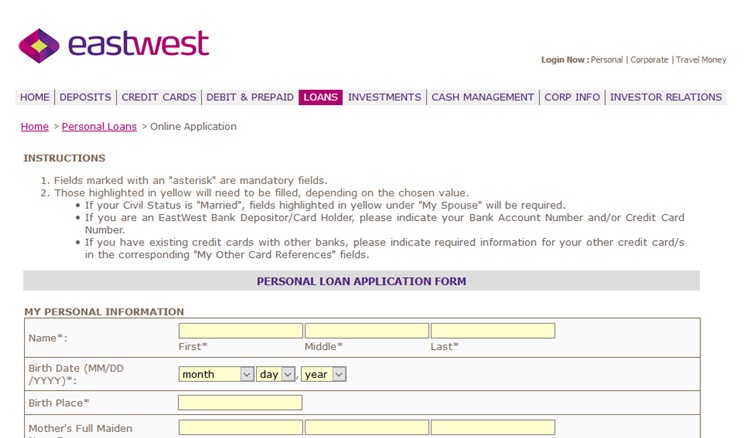This screenshot has width=750, height=438.
Task: Go to the DEPOSITS menu
Action: [85, 98]
